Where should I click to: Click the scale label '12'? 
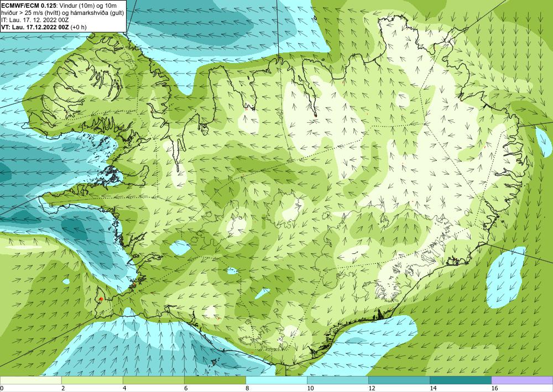click(x=372, y=389)
